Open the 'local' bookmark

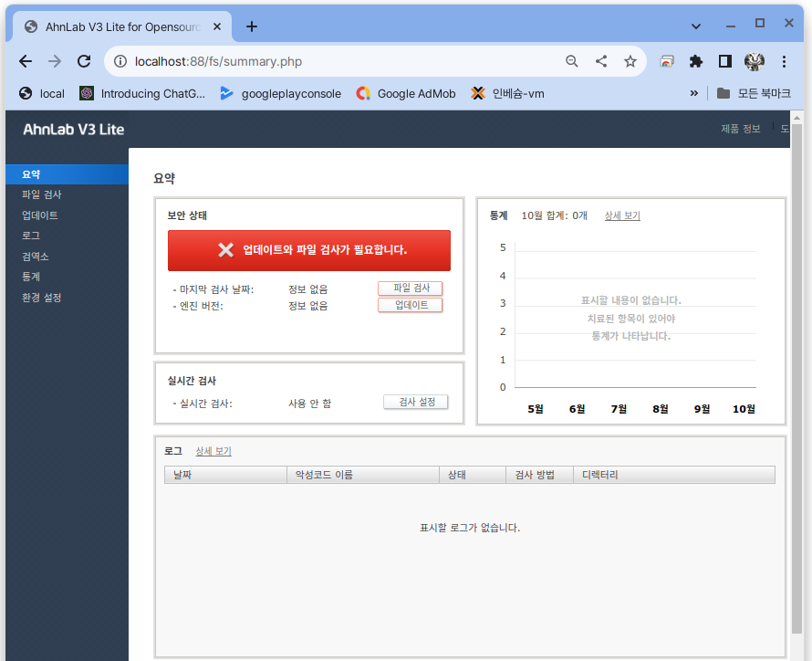pos(42,94)
